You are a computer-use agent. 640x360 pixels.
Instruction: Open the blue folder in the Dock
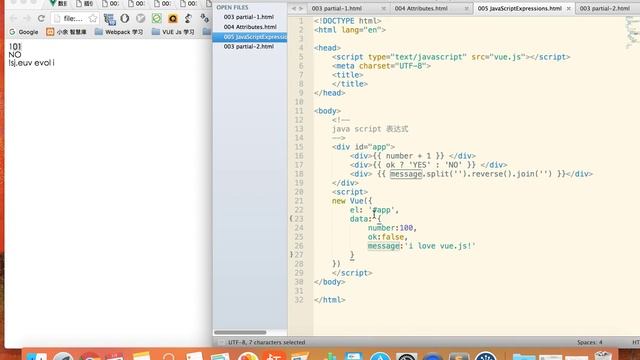524,357
